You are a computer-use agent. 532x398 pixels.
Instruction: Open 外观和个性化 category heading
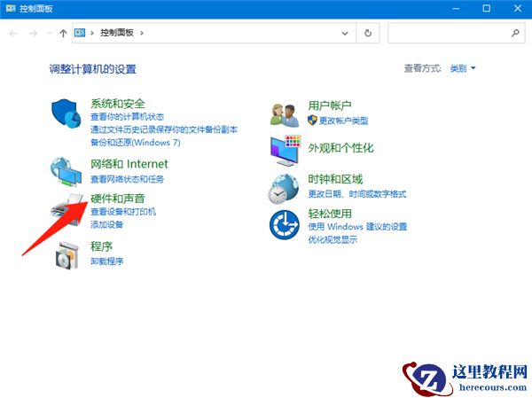340,148
